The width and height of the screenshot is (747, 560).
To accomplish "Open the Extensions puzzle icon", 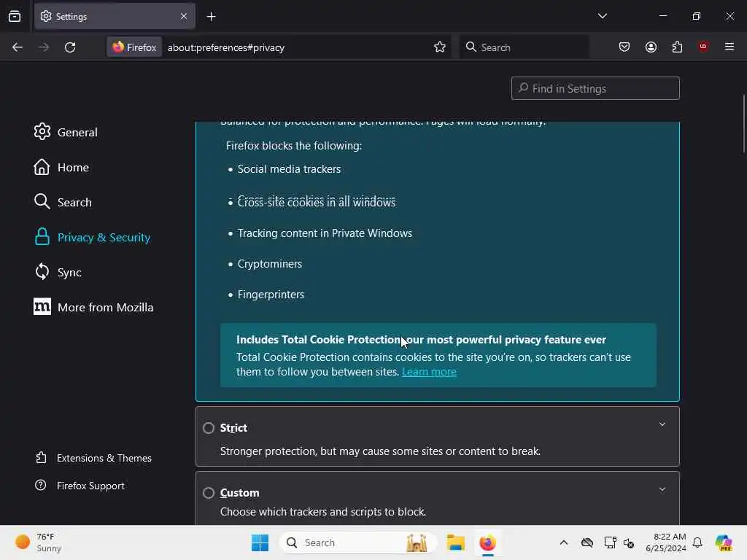I will pos(677,47).
